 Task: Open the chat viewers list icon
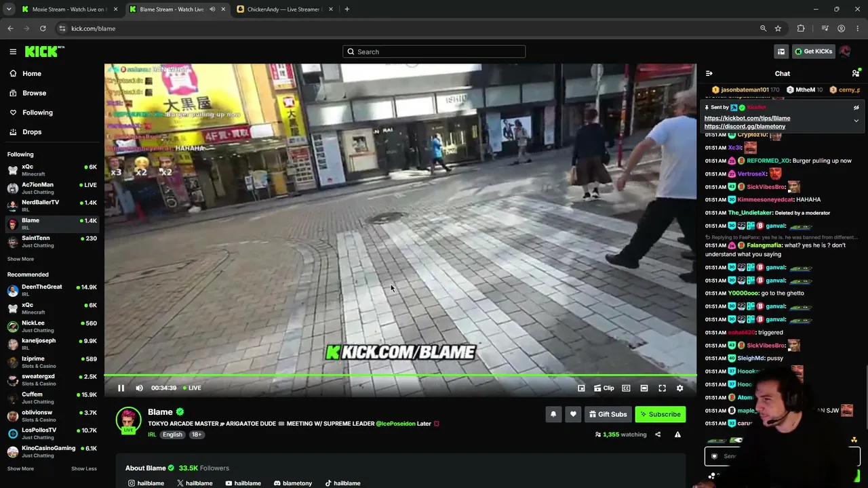(856, 73)
